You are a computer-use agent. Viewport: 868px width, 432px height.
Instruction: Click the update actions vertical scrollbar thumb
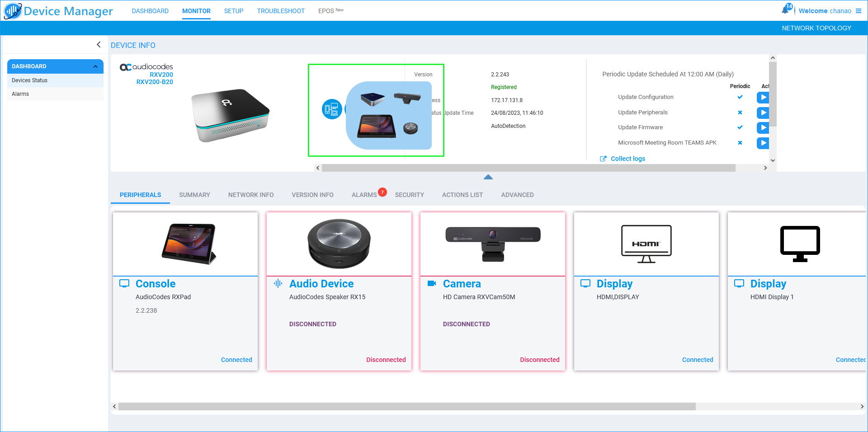point(773,94)
